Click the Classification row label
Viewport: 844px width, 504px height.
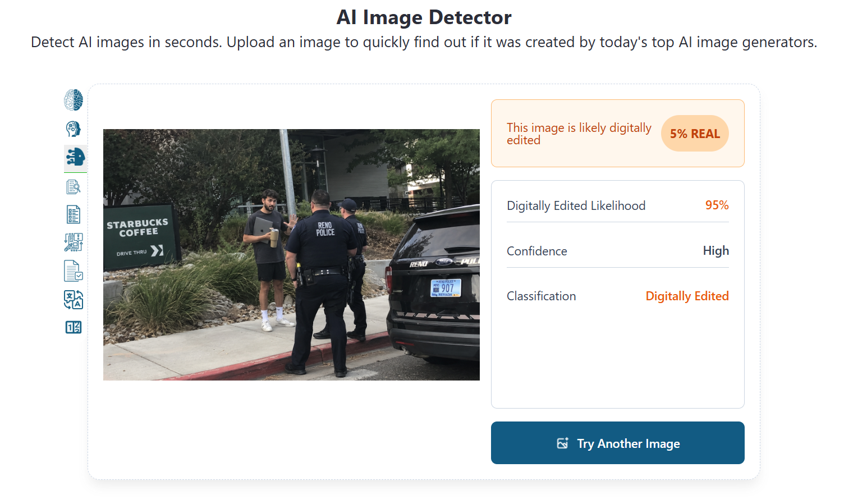pos(541,296)
